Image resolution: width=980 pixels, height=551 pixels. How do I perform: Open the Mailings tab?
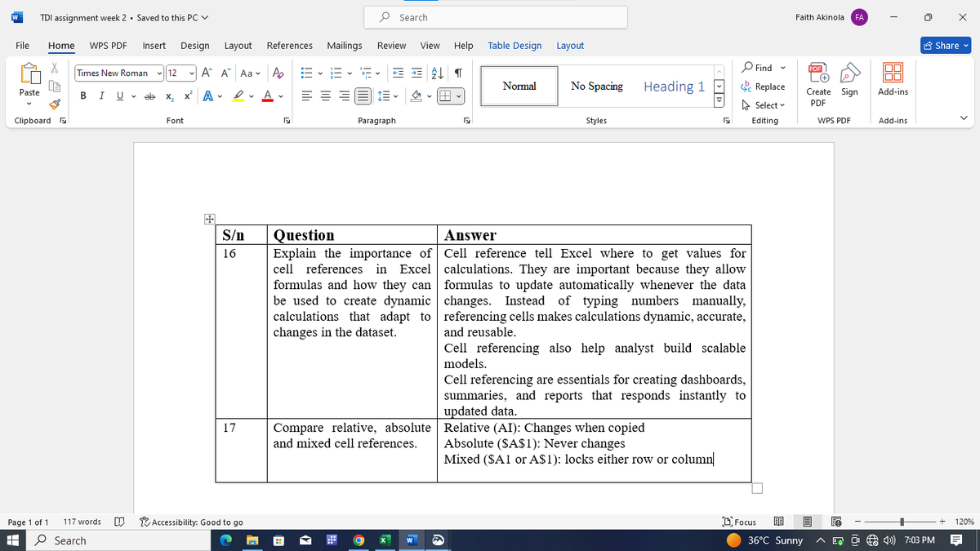tap(345, 46)
